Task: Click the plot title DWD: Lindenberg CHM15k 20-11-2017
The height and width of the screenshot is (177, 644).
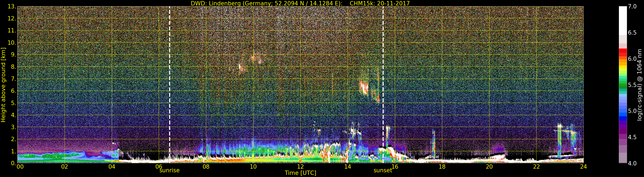Action: tap(300, 3)
